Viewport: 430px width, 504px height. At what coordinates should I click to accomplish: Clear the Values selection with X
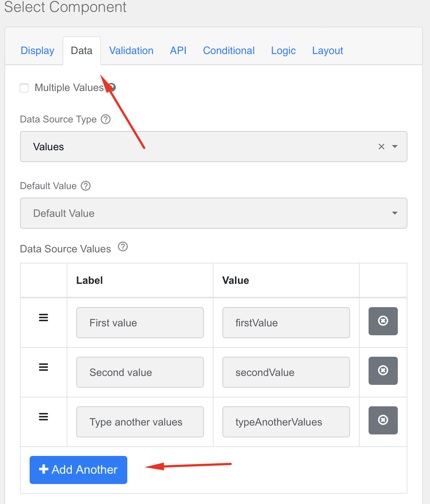point(382,147)
